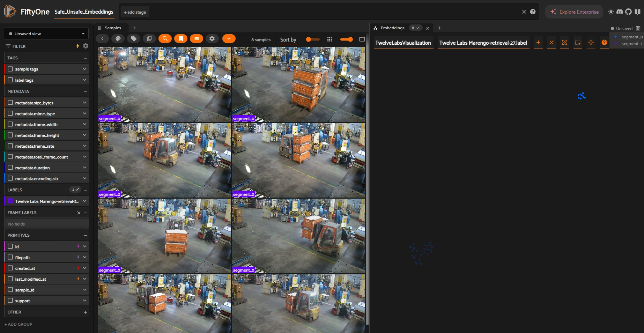Activate the embeddings pan move tool
The height and width of the screenshot is (333, 644).
tap(591, 43)
